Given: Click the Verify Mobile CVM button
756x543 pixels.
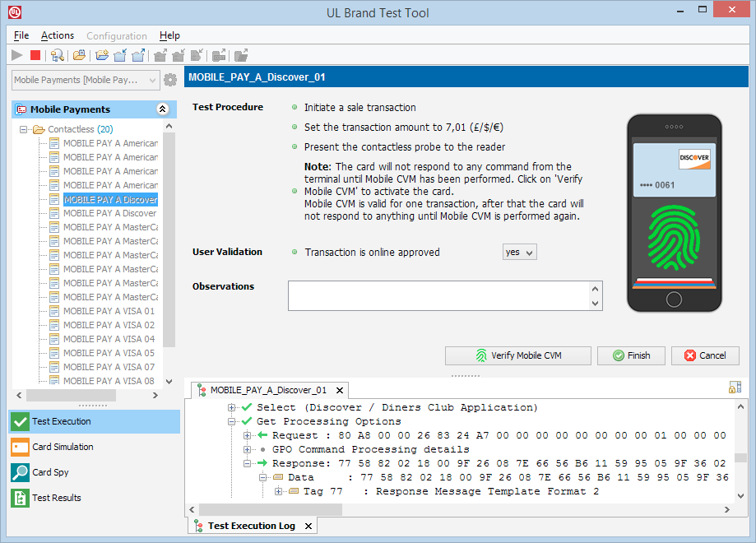Looking at the screenshot, I should [517, 356].
